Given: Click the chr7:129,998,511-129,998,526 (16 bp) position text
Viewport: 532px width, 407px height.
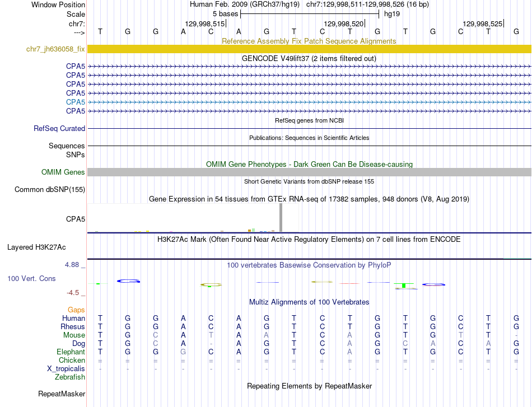Looking at the screenshot, I should point(367,4).
